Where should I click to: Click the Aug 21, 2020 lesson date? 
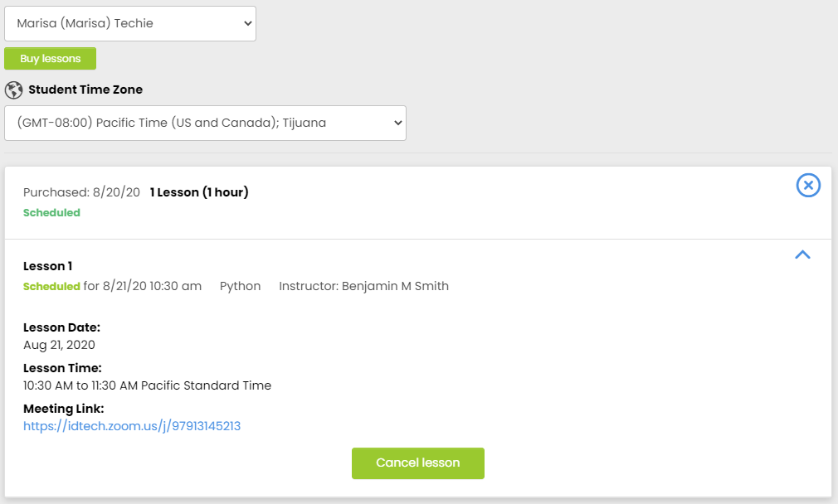coord(59,345)
